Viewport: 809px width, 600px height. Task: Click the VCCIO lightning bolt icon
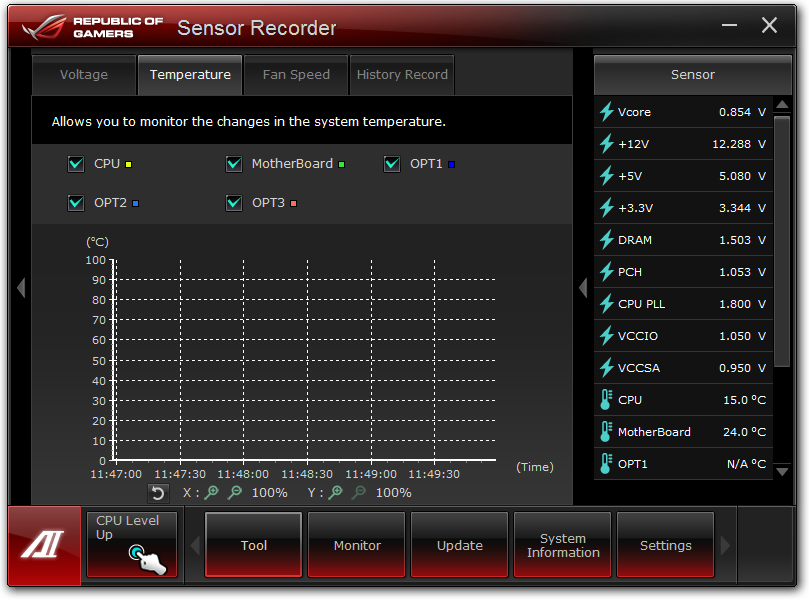tap(606, 335)
